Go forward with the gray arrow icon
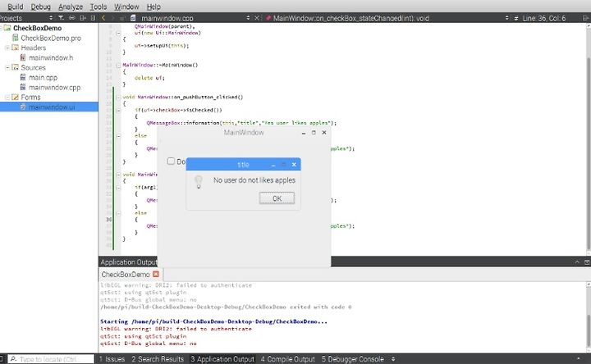The width and height of the screenshot is (591, 364). (112, 18)
